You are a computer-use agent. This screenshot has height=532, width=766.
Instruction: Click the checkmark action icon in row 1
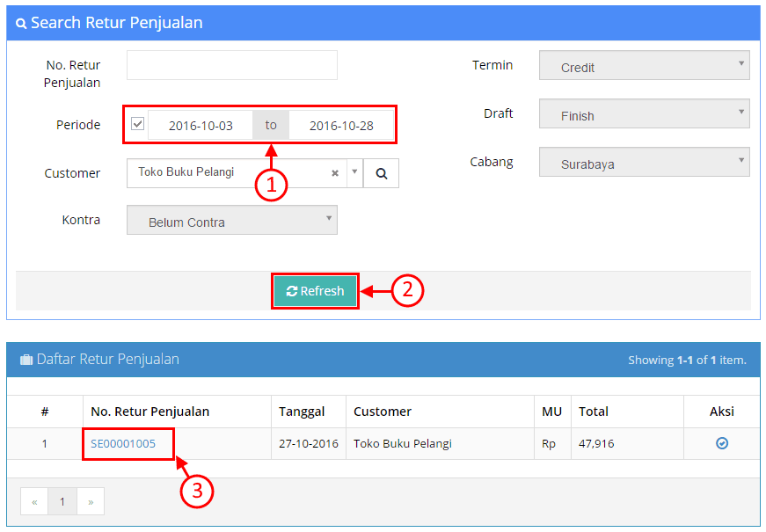[722, 444]
